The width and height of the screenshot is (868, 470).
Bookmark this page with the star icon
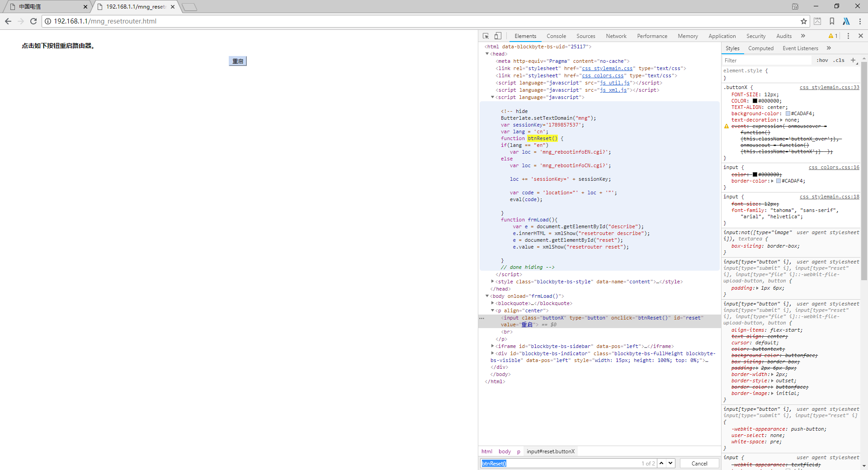(803, 21)
